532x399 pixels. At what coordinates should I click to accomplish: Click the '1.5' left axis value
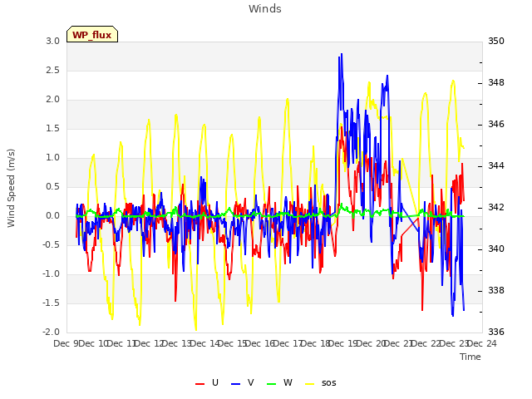click(53, 129)
